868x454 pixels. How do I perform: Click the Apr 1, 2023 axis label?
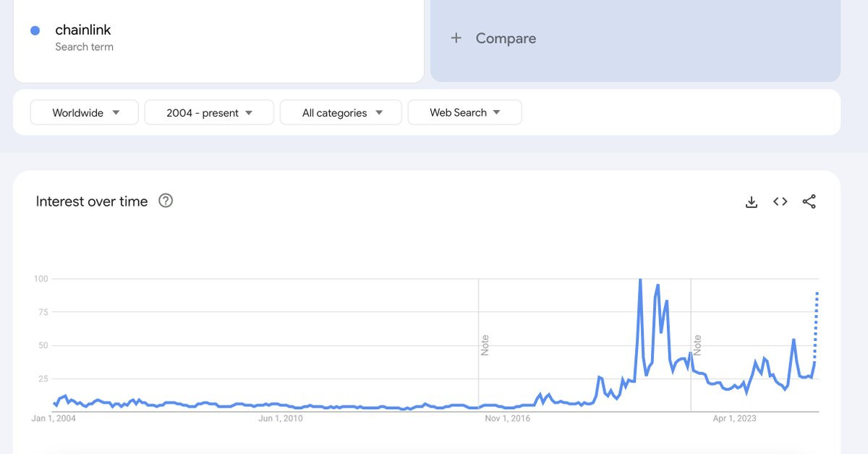(x=734, y=419)
